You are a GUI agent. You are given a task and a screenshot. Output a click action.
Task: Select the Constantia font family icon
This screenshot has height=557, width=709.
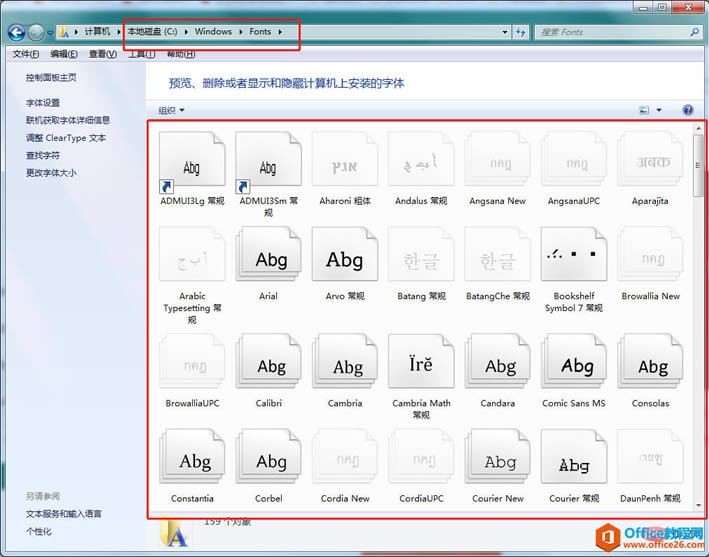click(x=192, y=457)
